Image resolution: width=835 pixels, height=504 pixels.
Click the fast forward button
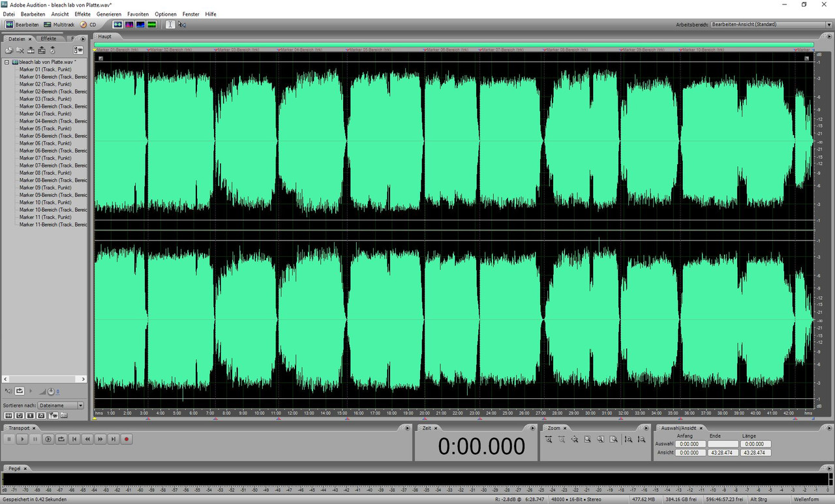point(100,439)
